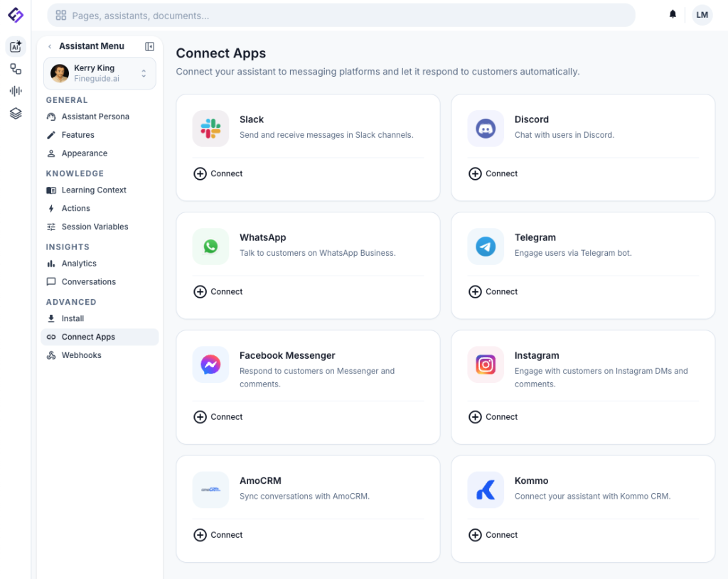The height and width of the screenshot is (579, 728).
Task: Click the Slack app logo
Action: point(210,129)
